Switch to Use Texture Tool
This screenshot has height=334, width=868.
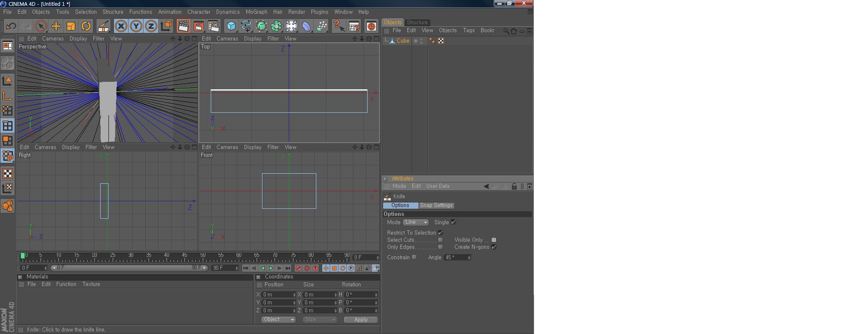click(8, 173)
